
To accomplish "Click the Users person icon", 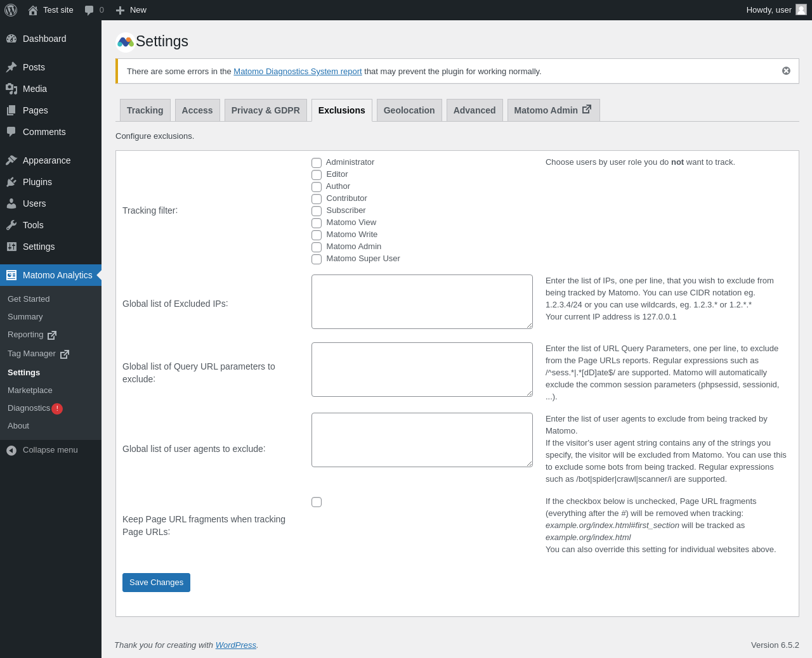I will tap(11, 203).
